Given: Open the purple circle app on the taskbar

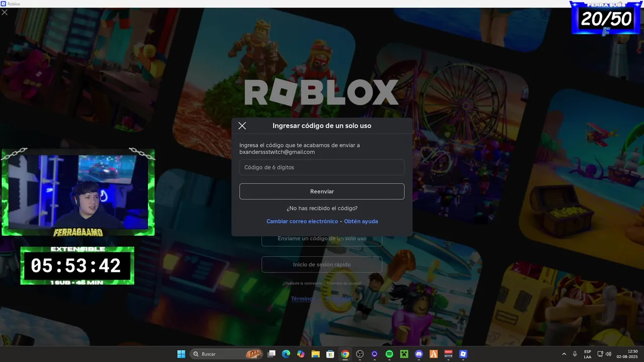Looking at the screenshot, I should point(374,354).
